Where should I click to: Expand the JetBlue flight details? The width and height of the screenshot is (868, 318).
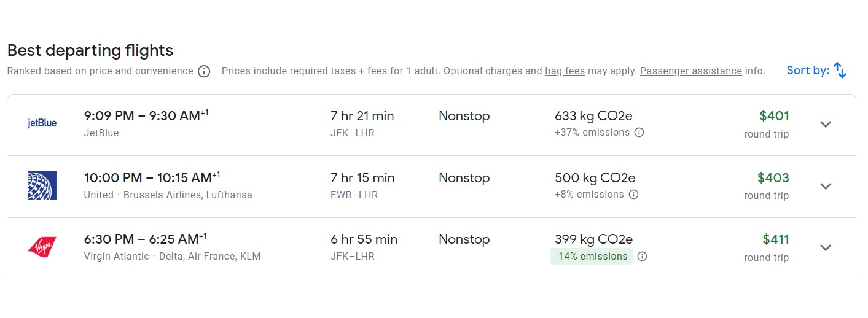pyautogui.click(x=826, y=124)
